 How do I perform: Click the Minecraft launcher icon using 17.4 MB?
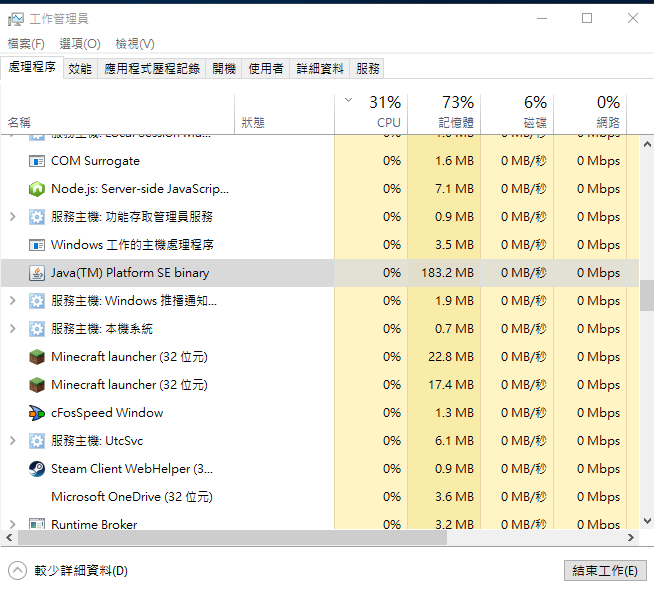click(37, 385)
